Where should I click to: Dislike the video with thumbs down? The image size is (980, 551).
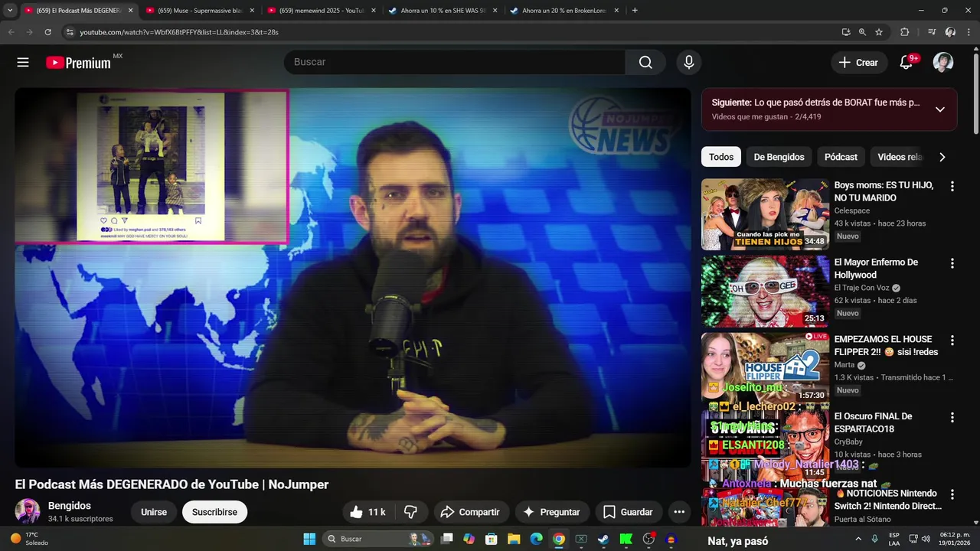click(411, 512)
